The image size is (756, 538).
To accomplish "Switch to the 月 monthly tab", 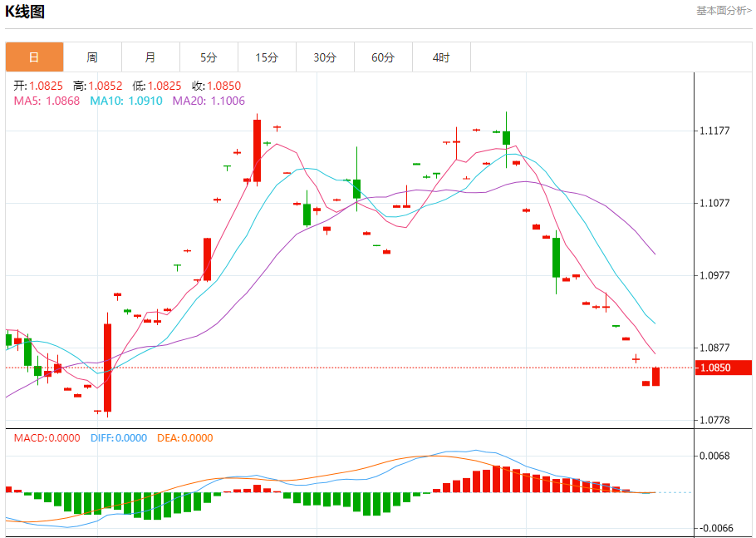I will pos(150,57).
